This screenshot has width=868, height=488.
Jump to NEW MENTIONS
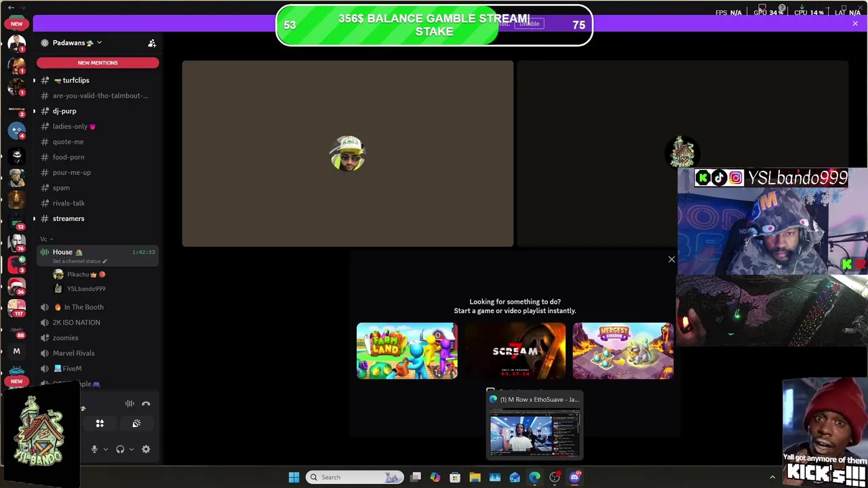(x=98, y=62)
